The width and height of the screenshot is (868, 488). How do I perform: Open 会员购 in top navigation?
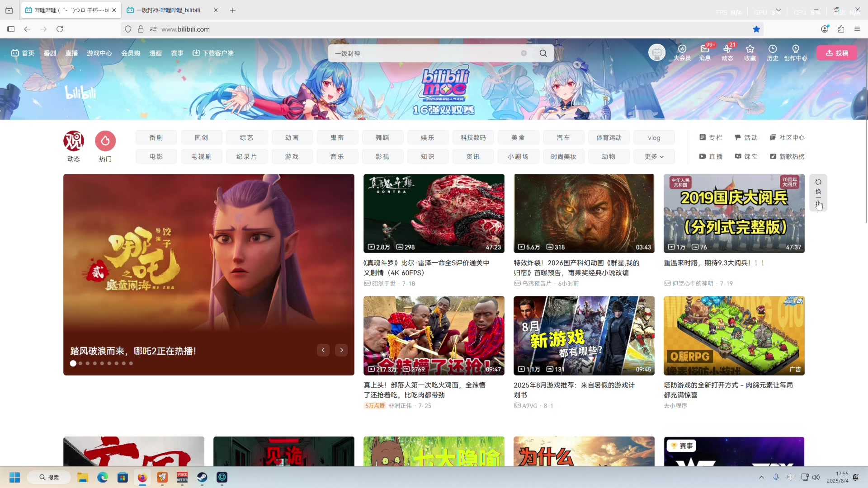131,53
